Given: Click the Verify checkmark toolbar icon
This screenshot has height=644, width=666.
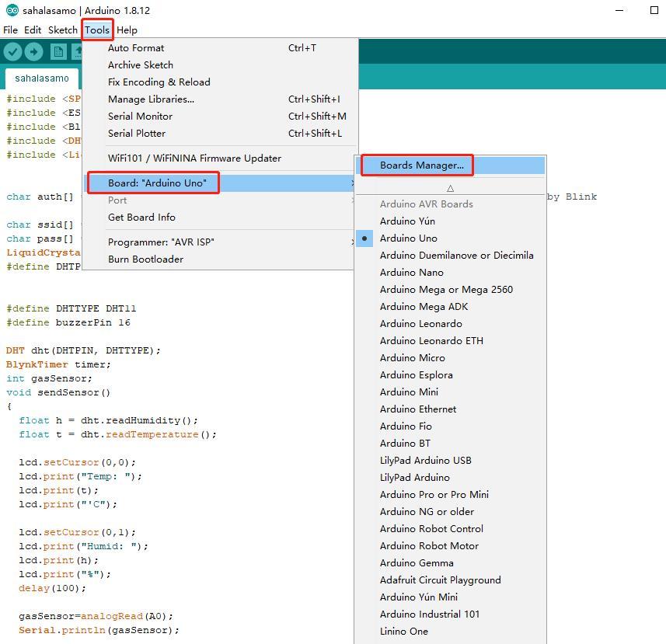Looking at the screenshot, I should click(12, 52).
